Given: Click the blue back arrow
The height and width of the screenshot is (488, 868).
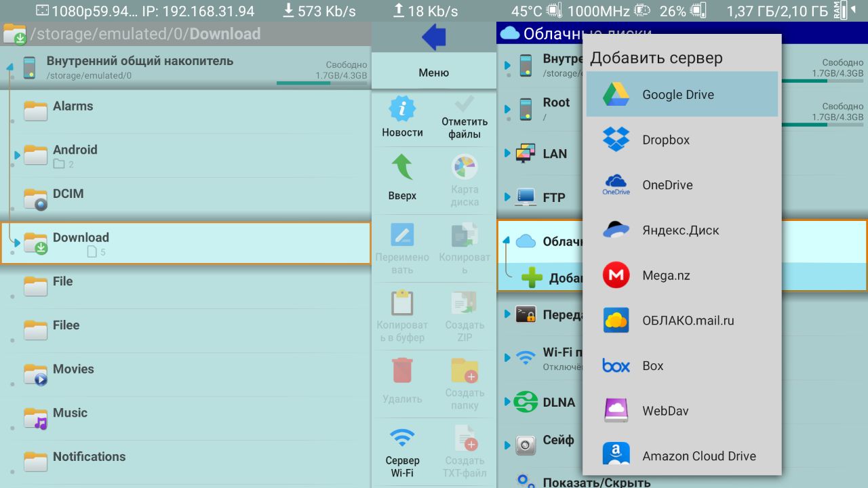Looking at the screenshot, I should click(x=434, y=37).
